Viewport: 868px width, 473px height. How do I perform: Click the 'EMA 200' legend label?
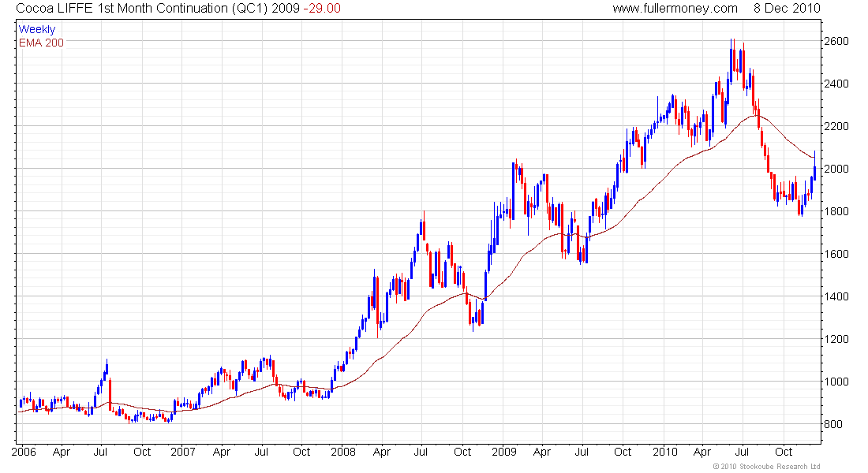pos(41,43)
